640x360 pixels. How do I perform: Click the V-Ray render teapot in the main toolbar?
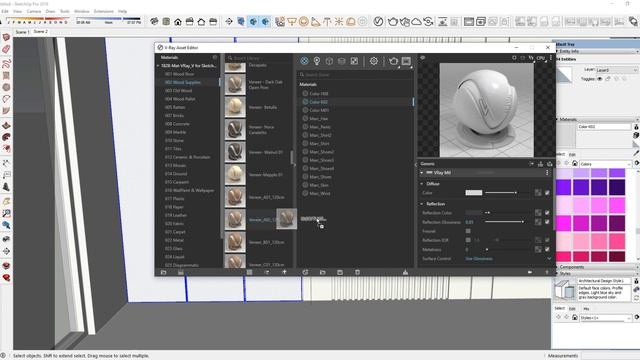(393, 21)
